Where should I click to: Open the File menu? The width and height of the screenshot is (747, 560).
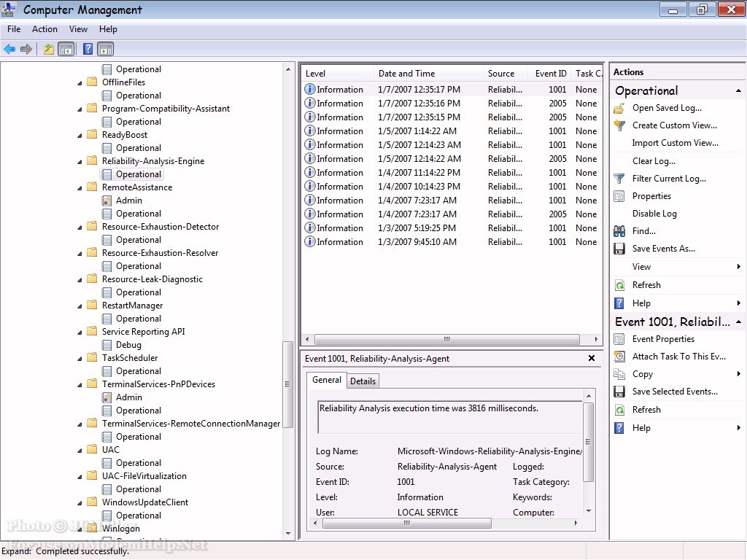pos(14,29)
